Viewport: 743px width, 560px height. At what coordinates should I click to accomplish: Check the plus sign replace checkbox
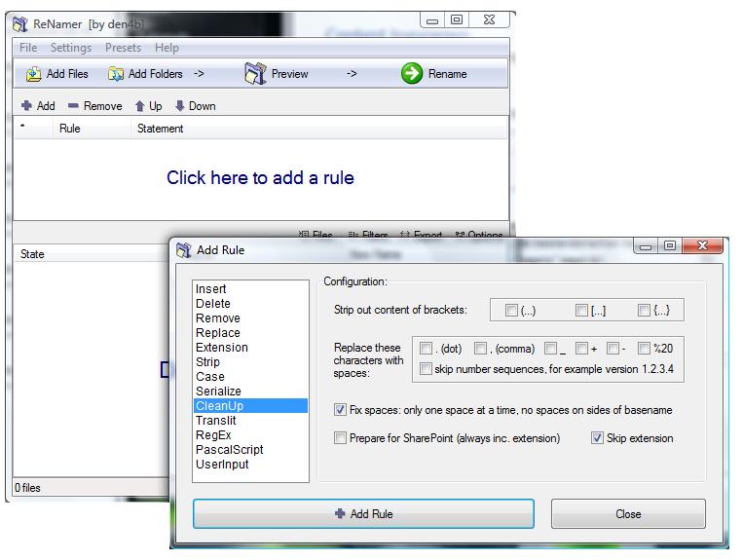pos(581,349)
